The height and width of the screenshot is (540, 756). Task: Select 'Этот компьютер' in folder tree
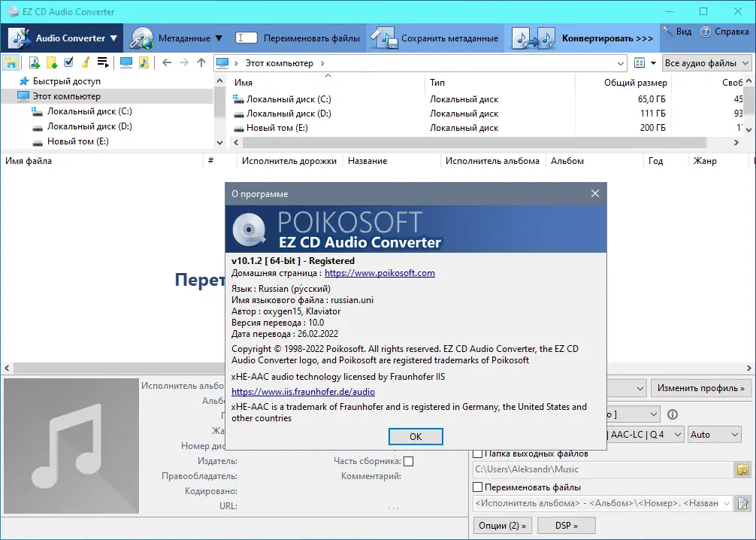tap(67, 96)
